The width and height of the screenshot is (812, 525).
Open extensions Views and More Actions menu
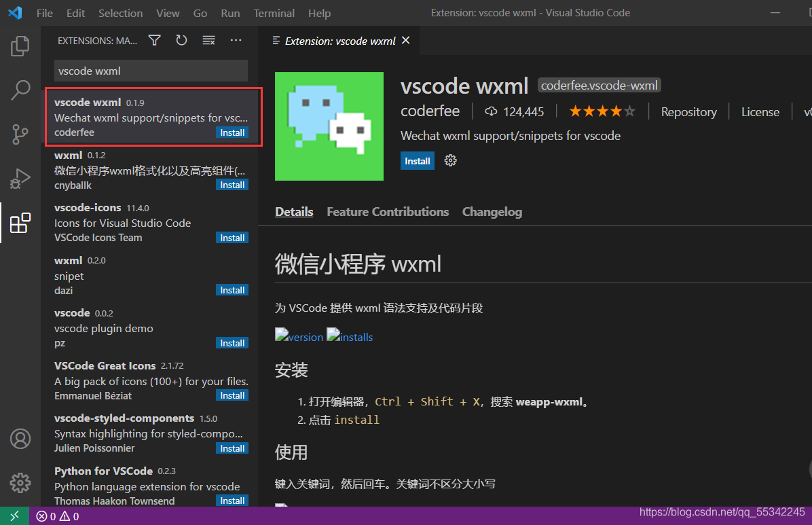236,41
